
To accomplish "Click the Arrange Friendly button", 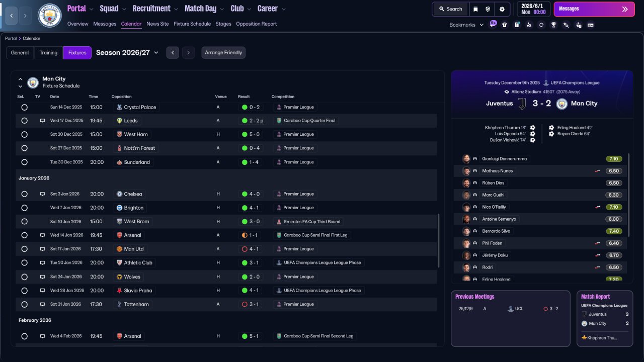I will pyautogui.click(x=223, y=53).
